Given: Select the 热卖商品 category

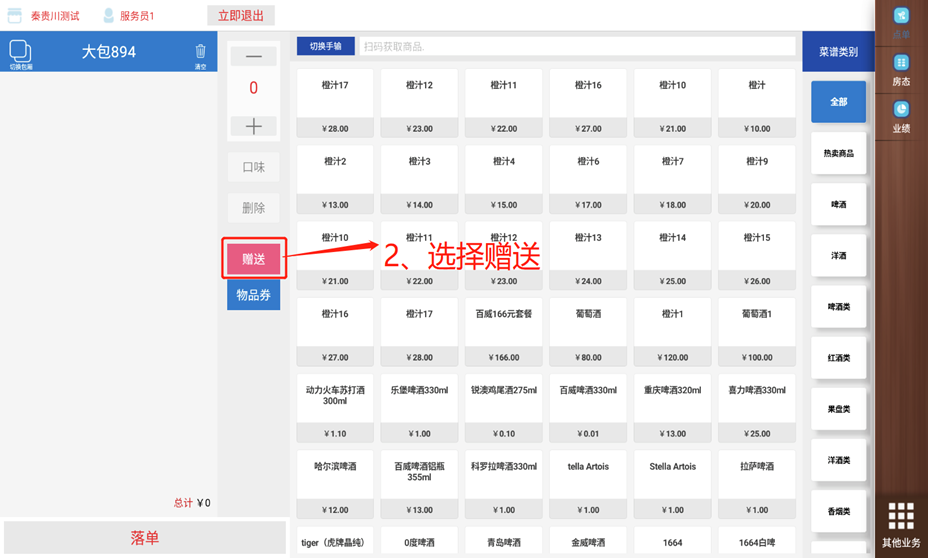Looking at the screenshot, I should point(838,153).
